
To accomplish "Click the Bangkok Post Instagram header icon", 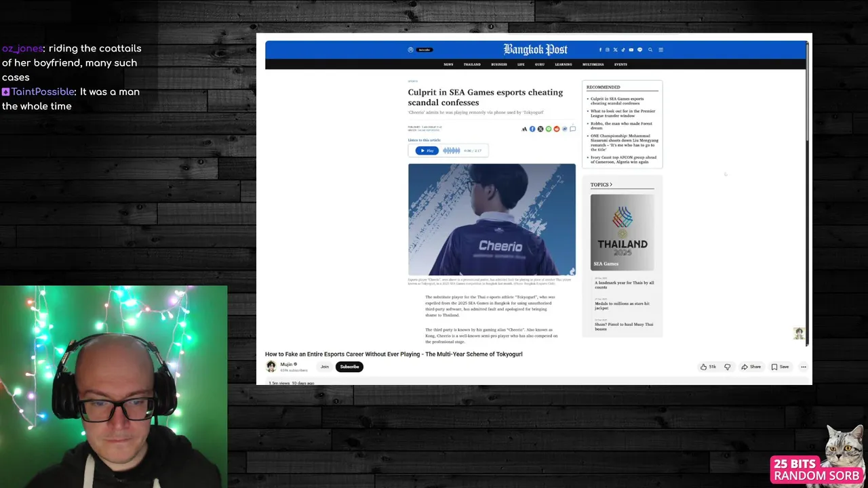I will [x=608, y=49].
